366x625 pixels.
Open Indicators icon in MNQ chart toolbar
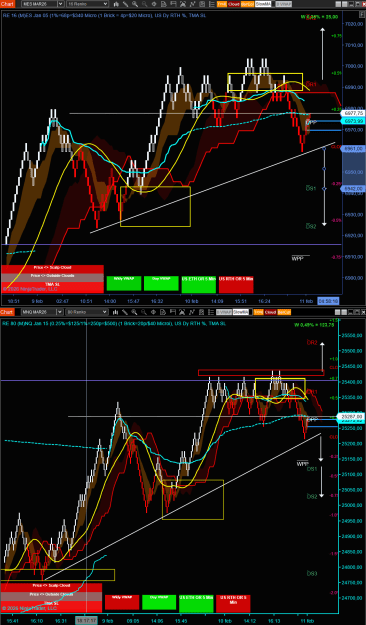(192, 312)
